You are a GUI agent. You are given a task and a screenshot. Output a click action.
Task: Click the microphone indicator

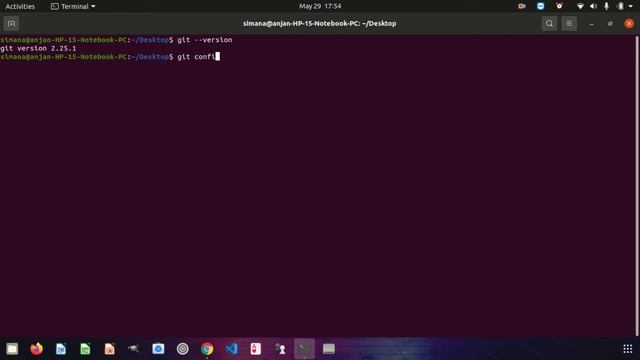(x=607, y=6)
